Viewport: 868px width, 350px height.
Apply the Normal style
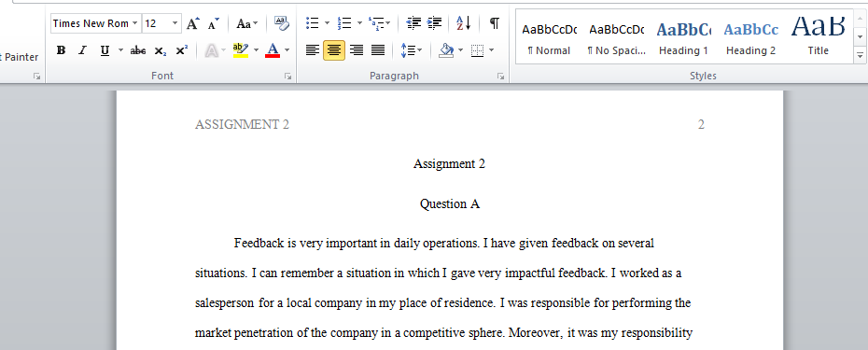(549, 37)
